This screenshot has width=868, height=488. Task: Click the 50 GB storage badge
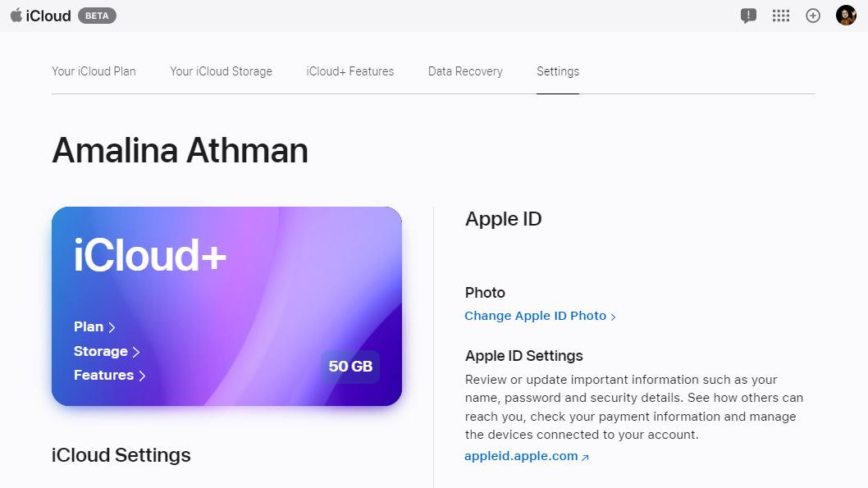(x=350, y=367)
